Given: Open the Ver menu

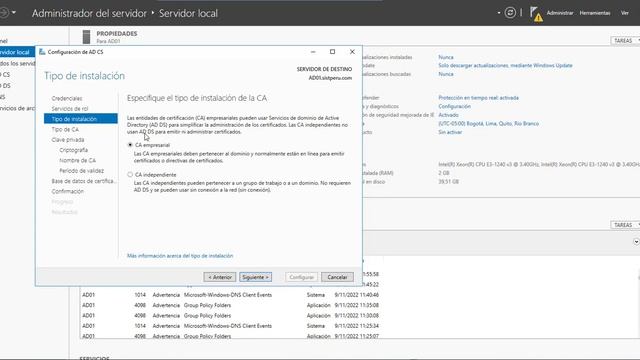Looking at the screenshot, I should (x=624, y=13).
